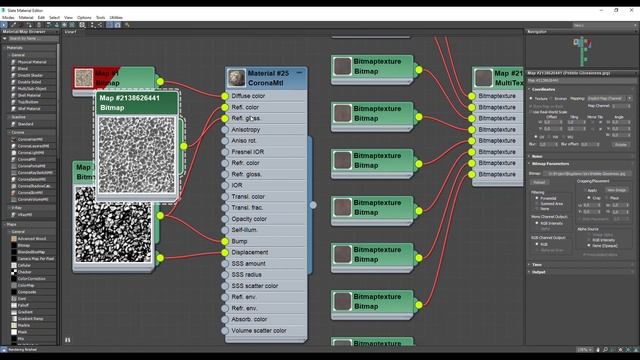
Task: Click Physical Material in materials list
Action: [32, 62]
